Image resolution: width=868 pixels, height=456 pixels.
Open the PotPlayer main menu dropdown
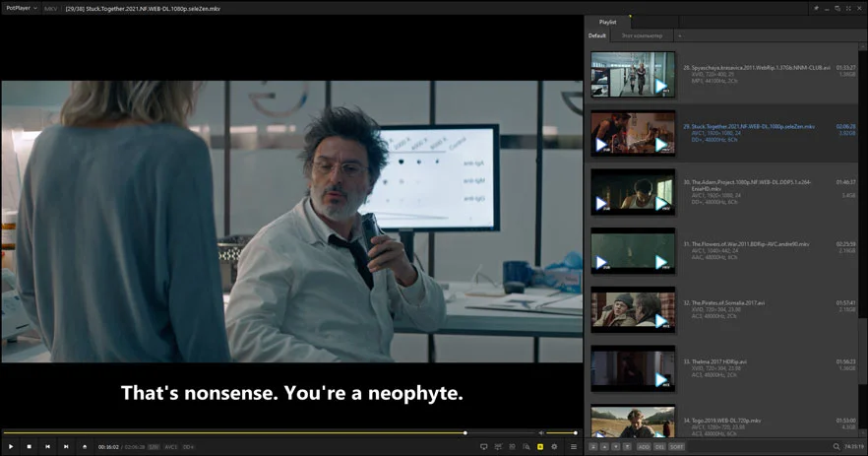(x=21, y=8)
